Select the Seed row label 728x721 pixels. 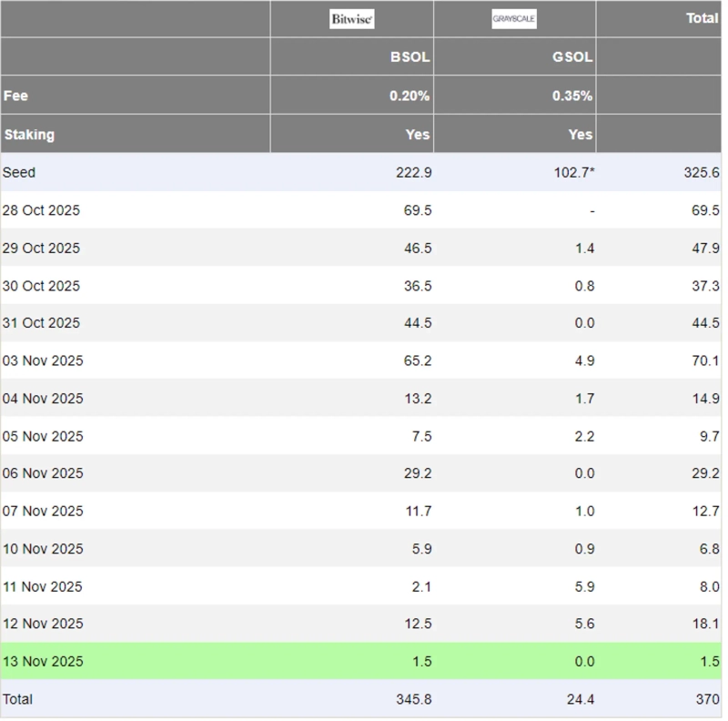(19, 172)
